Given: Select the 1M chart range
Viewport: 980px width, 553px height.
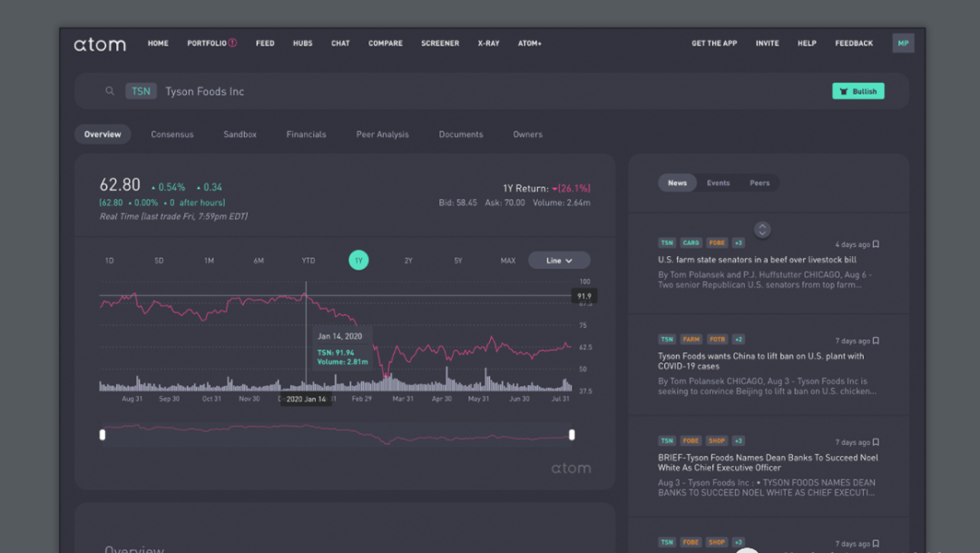Looking at the screenshot, I should click(x=209, y=261).
